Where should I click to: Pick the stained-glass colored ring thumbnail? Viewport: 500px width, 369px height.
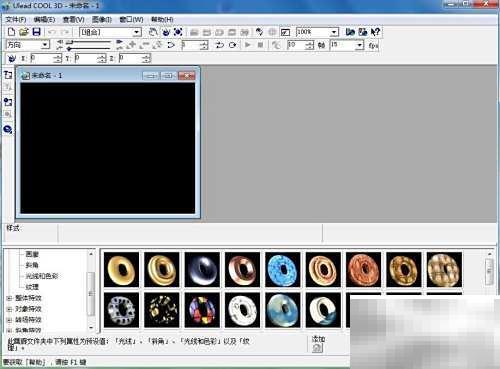tap(202, 310)
